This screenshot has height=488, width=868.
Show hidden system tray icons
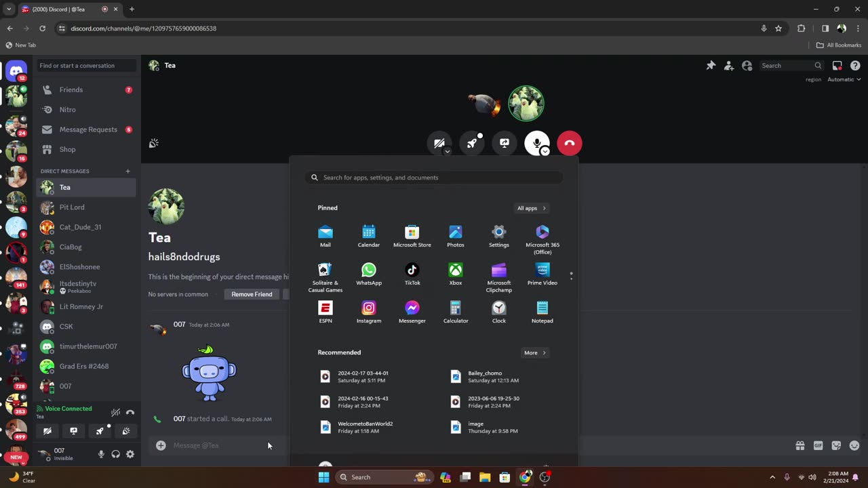click(x=772, y=477)
